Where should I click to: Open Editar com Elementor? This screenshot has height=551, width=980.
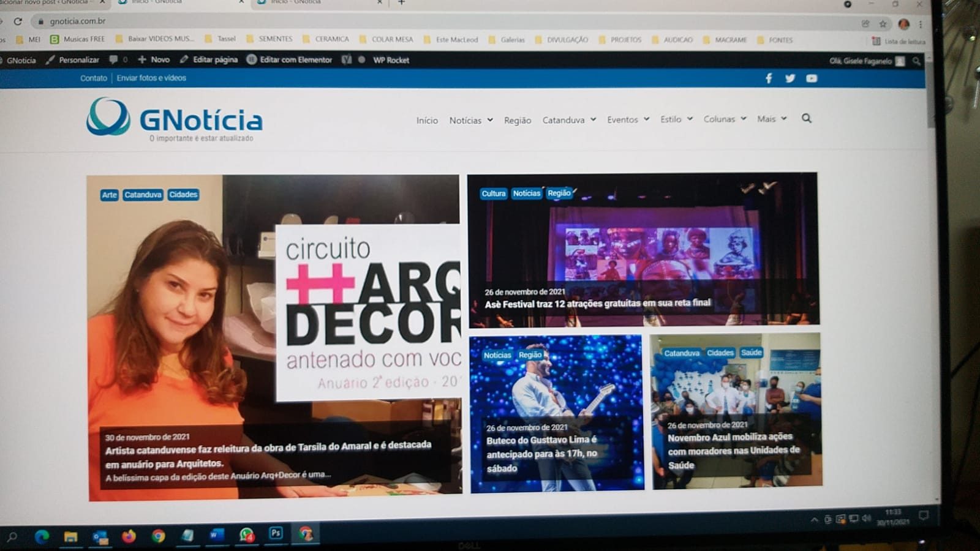pyautogui.click(x=289, y=59)
